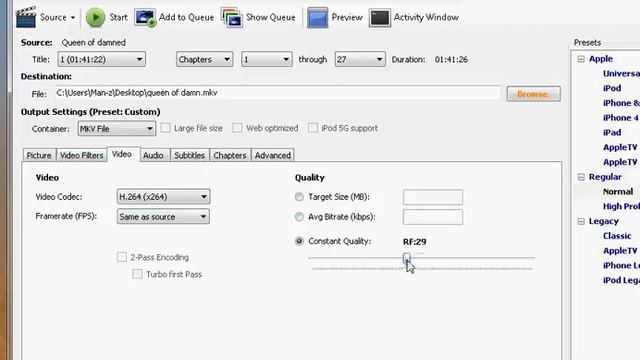Click the Browse button

click(533, 94)
